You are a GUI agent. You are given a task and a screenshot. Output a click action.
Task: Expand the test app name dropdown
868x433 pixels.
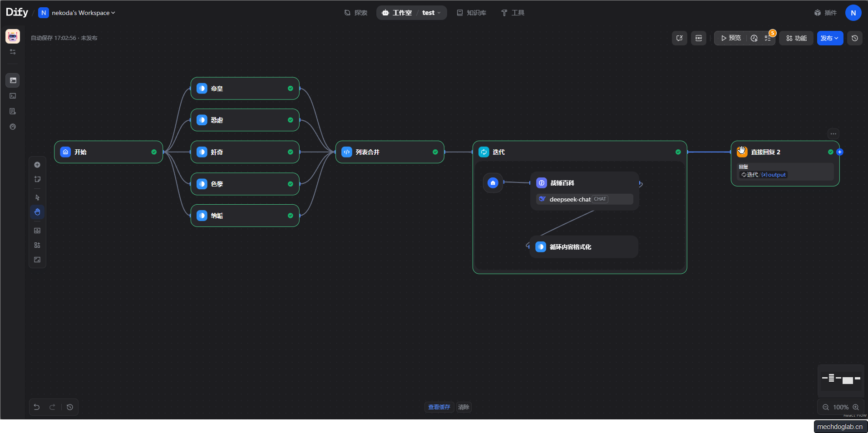[x=431, y=13]
